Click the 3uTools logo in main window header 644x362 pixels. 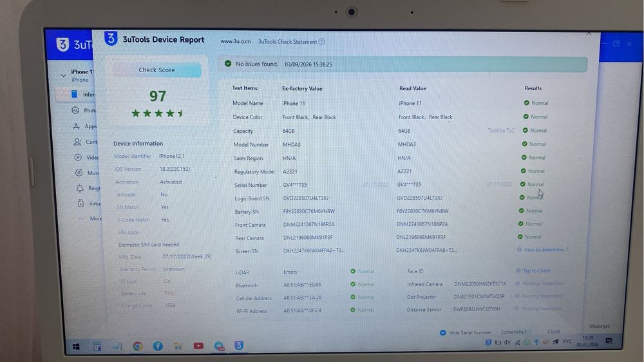(x=62, y=44)
